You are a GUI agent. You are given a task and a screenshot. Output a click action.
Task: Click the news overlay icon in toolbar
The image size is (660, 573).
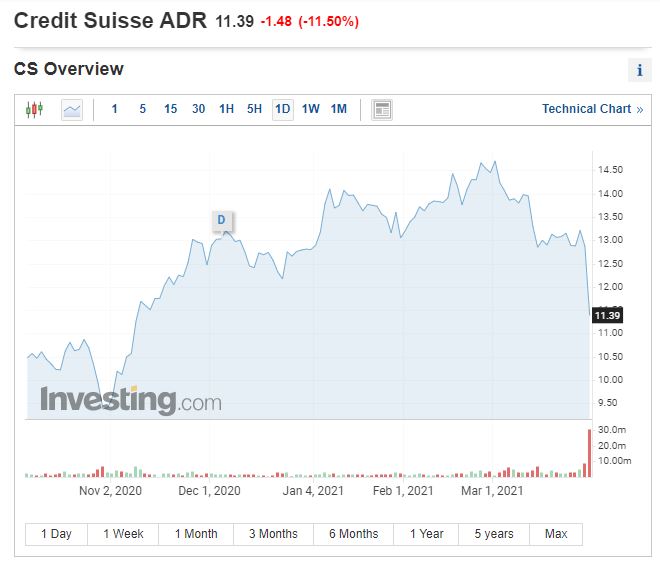381,110
